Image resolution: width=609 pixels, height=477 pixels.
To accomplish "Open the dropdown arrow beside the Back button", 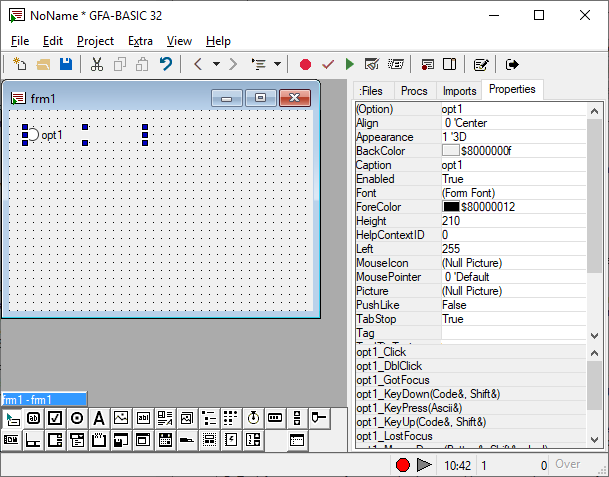I will pyautogui.click(x=215, y=64).
